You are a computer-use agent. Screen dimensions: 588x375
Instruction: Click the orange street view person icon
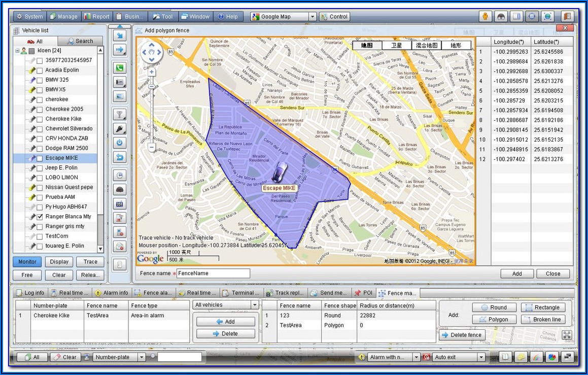pyautogui.click(x=485, y=16)
